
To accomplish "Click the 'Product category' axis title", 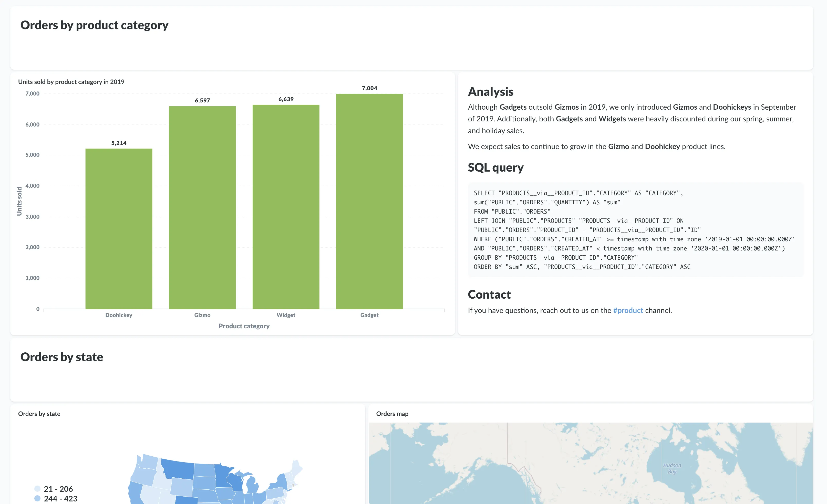I will [244, 326].
